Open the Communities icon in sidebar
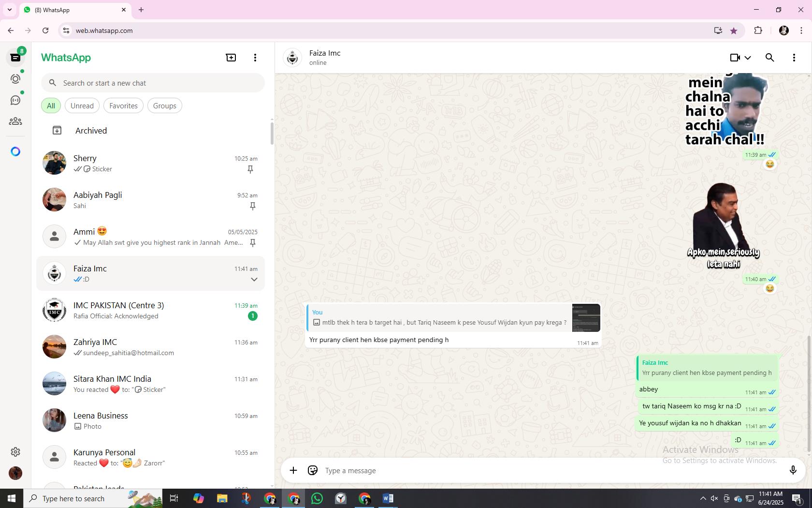 [x=15, y=121]
